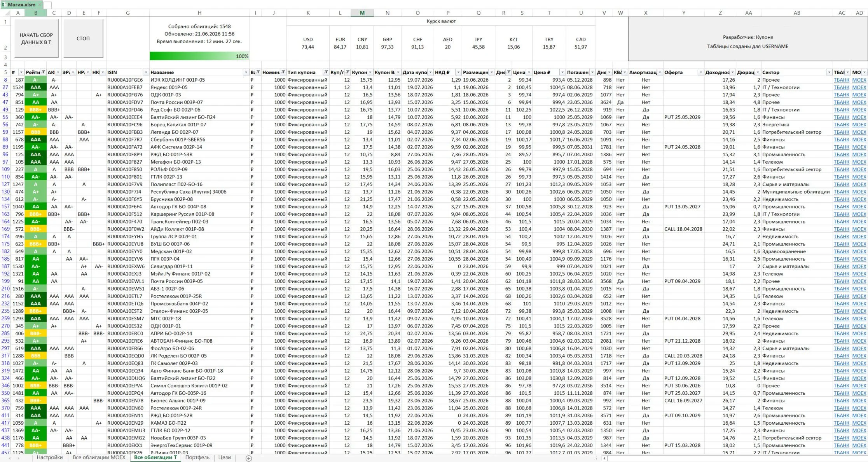Select the ISIN cell RU000A10ESM7
The height and width of the screenshot is (462, 868).
coord(128,319)
